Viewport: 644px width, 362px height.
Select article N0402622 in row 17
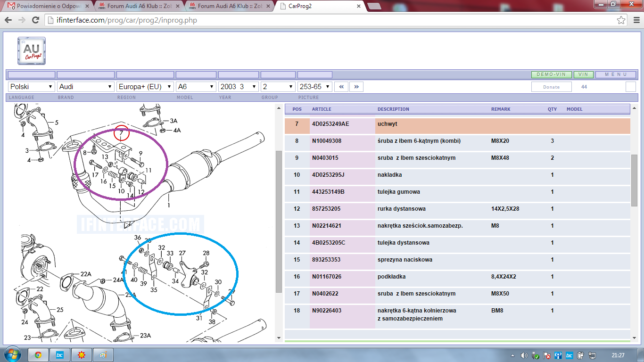(325, 294)
